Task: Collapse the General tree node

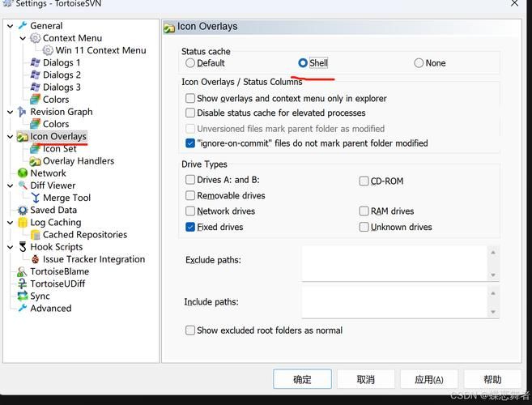Action: tap(11, 26)
